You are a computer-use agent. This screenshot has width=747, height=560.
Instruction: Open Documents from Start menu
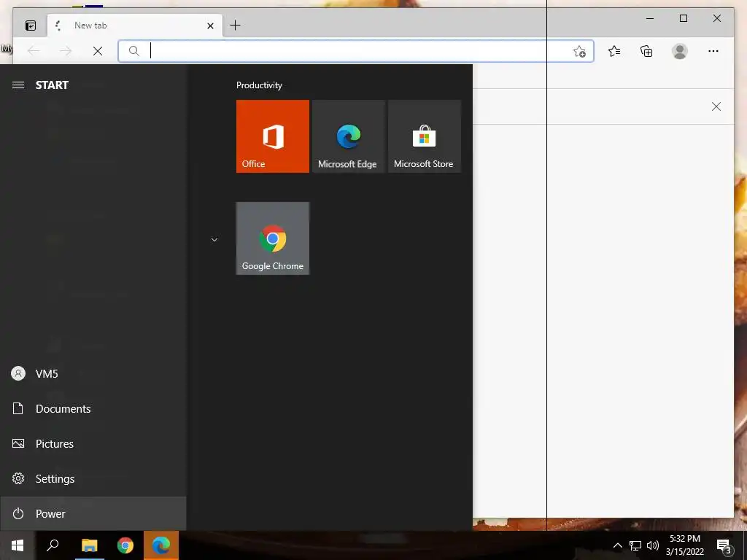[93, 408]
